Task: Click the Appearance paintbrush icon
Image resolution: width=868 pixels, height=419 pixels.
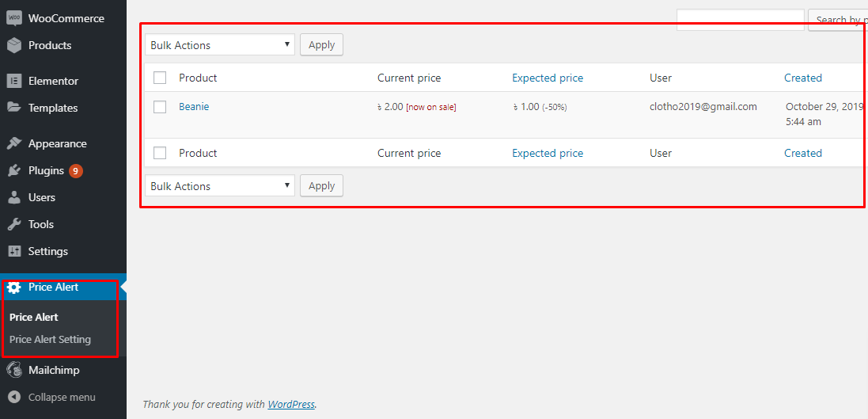Action: (13, 143)
